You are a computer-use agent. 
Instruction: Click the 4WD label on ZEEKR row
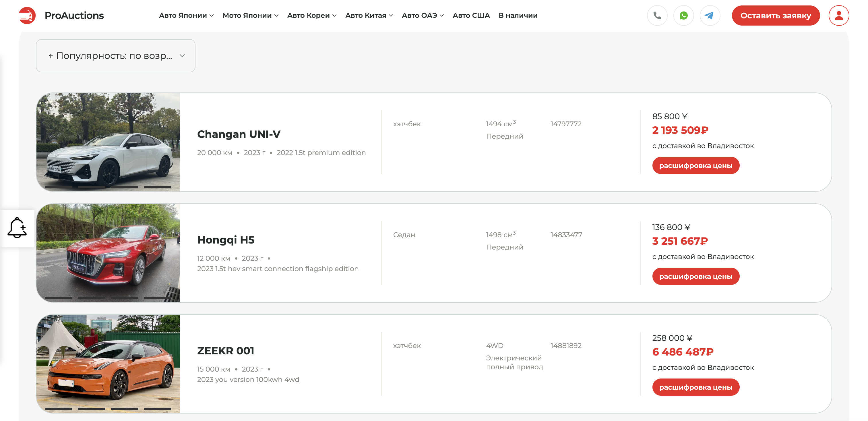coord(495,346)
